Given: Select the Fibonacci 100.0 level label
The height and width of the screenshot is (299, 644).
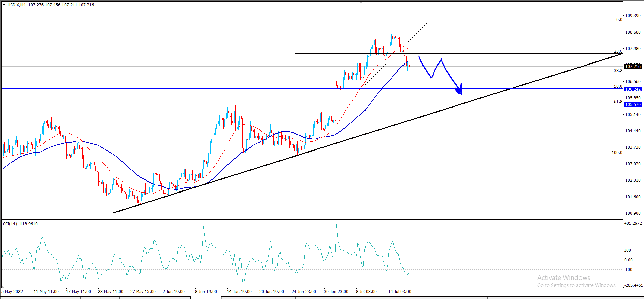Looking at the screenshot, I should [x=617, y=153].
